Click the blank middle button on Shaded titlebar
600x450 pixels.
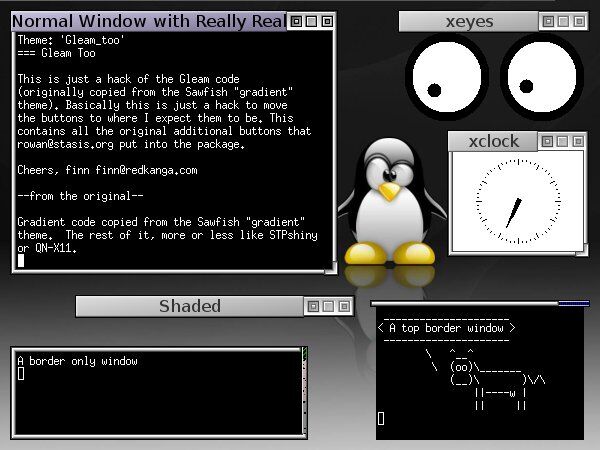click(328, 306)
